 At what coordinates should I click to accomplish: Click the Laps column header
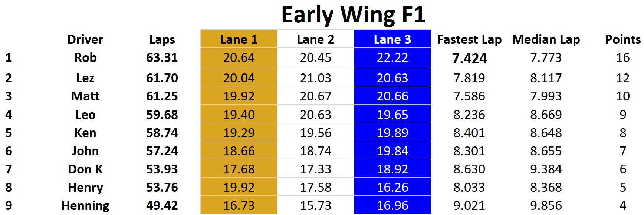[162, 40]
